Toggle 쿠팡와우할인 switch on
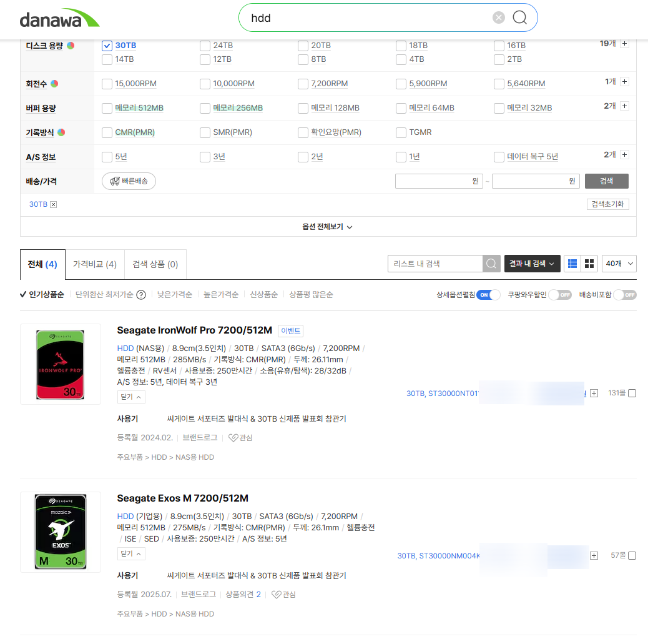Image resolution: width=648 pixels, height=644 pixels. (x=560, y=295)
